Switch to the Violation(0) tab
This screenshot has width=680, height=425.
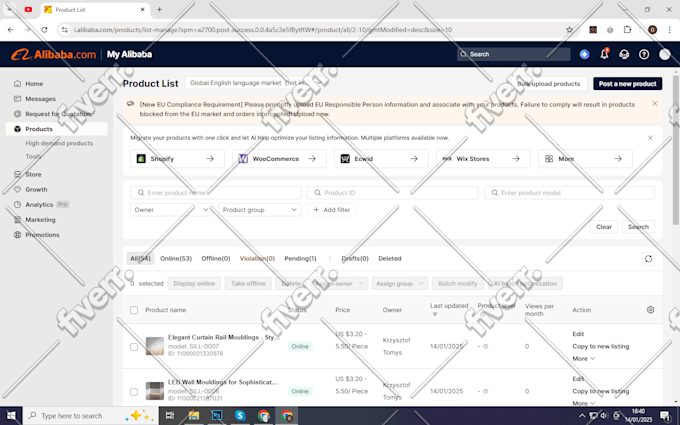pos(257,258)
